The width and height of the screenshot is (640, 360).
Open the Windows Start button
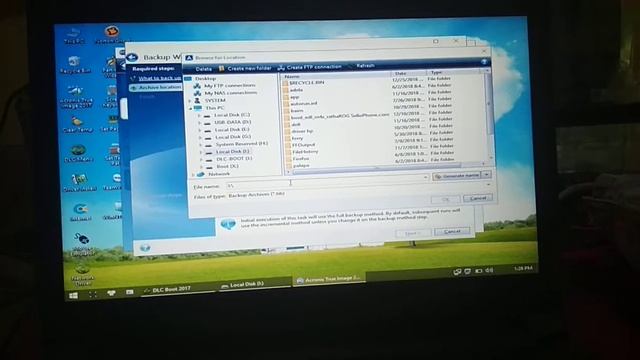coord(73,296)
